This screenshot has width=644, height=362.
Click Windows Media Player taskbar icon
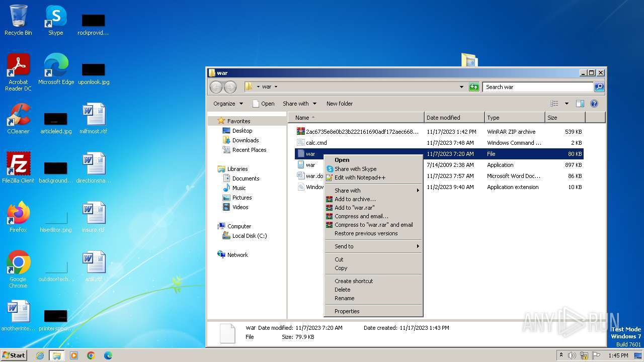(74, 355)
